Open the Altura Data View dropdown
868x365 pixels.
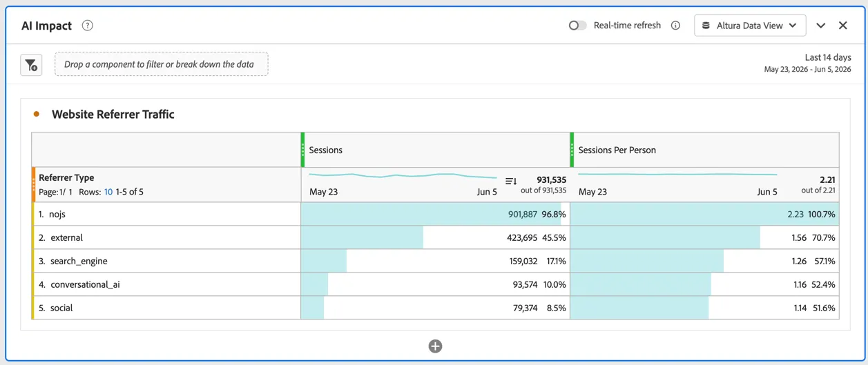[750, 26]
